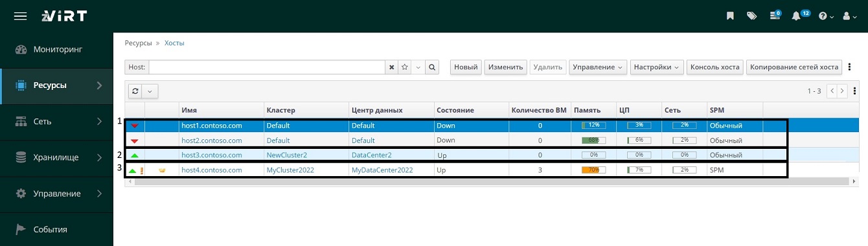The width and height of the screenshot is (868, 246).
Task: Bookmark the search with the star icon
Action: coord(404,67)
